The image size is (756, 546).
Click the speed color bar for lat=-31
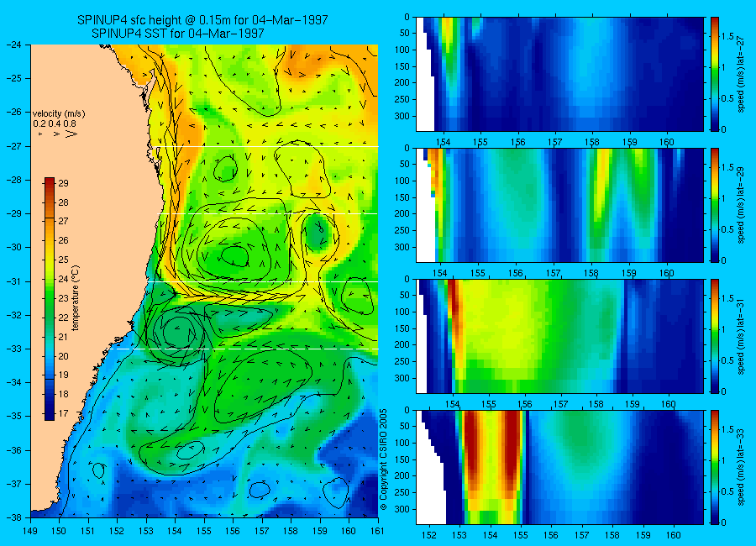tap(715, 336)
